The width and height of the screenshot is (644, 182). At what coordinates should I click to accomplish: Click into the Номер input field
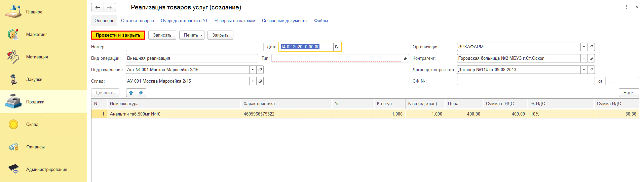(194, 47)
